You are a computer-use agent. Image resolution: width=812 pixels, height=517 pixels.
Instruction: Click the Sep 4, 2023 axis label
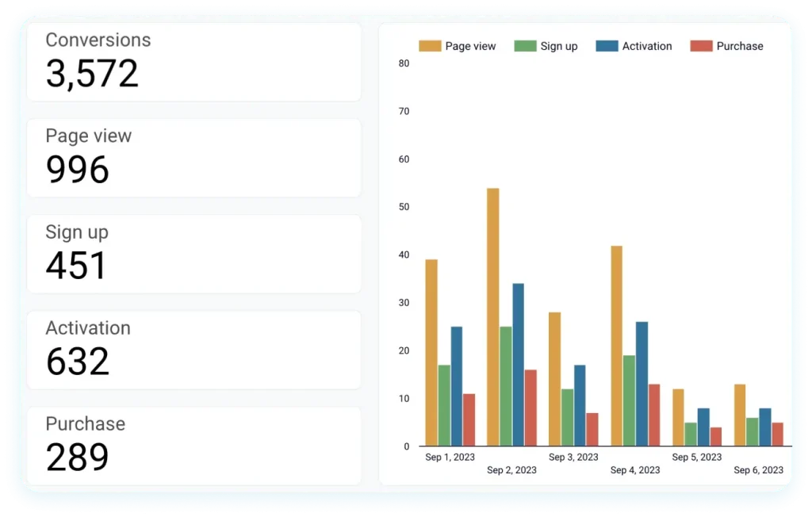(x=635, y=470)
